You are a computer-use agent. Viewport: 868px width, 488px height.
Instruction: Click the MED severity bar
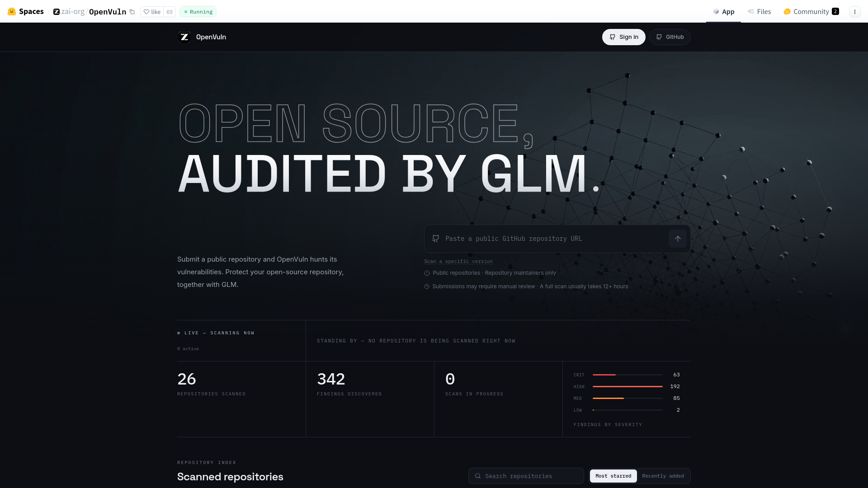point(627,399)
